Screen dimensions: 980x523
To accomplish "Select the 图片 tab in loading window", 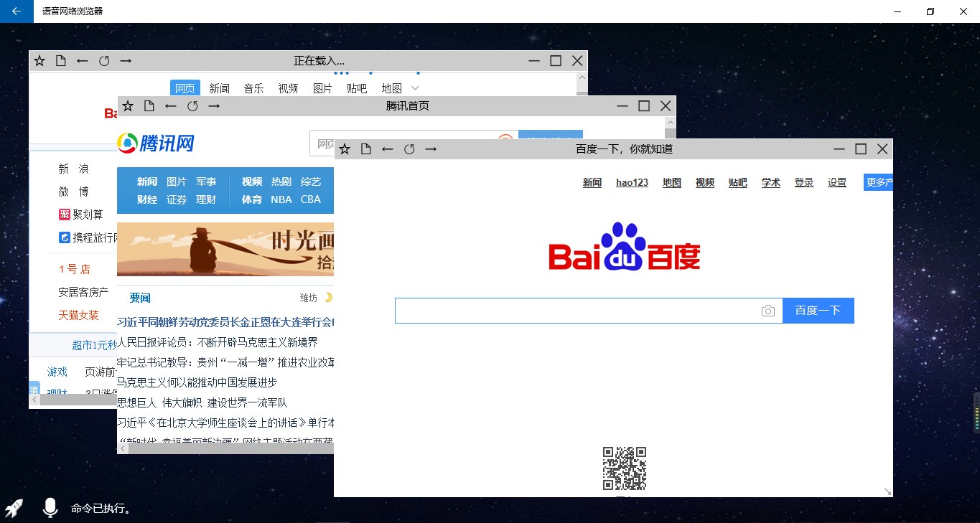I will click(323, 88).
